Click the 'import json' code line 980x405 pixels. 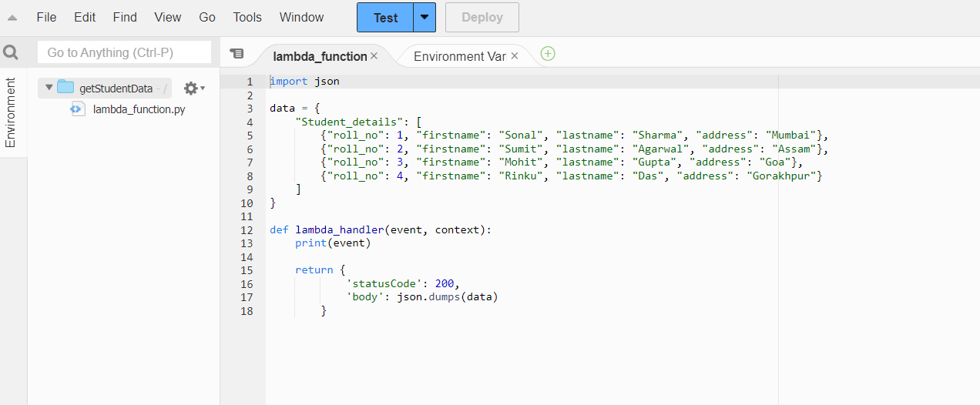tap(304, 82)
